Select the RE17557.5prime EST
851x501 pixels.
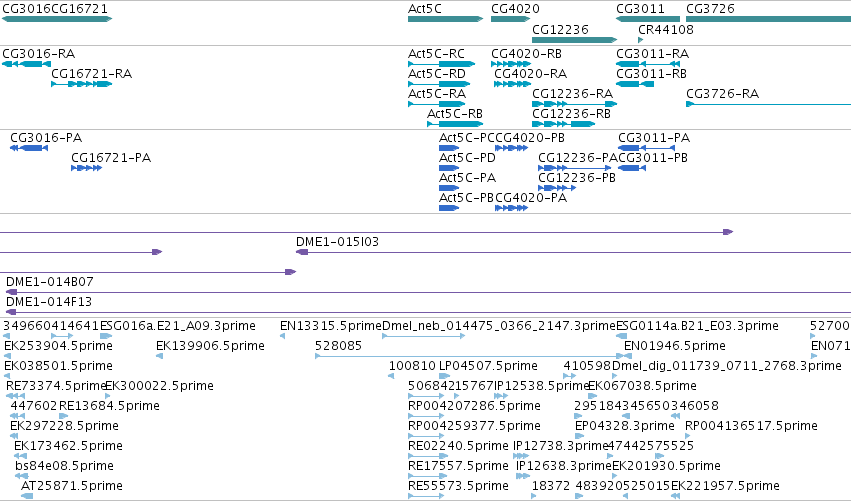(x=426, y=477)
